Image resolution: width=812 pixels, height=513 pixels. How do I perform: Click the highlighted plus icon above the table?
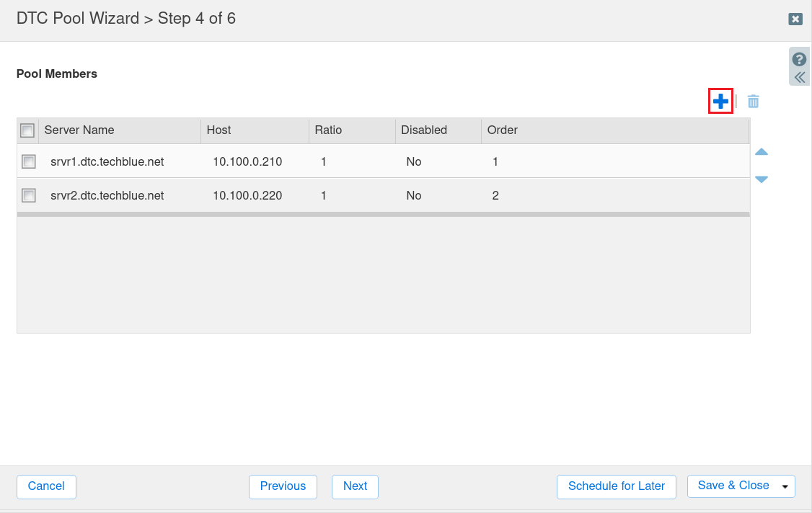[x=720, y=102]
